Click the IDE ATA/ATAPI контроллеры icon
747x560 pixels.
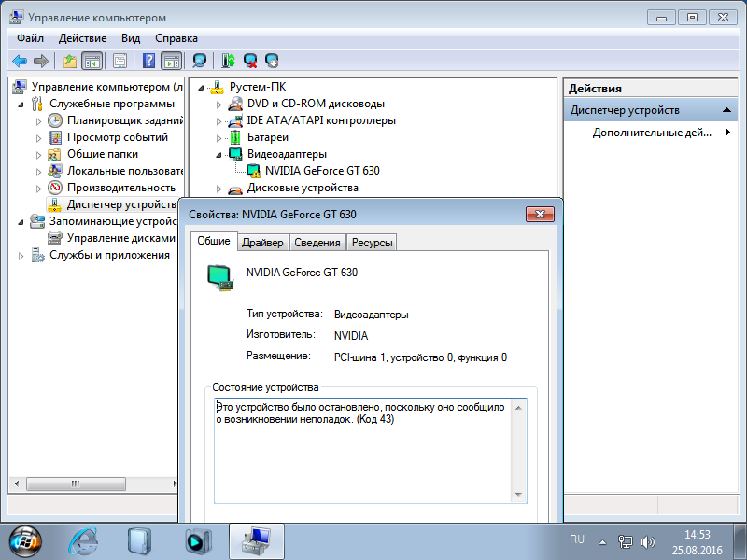(x=235, y=120)
